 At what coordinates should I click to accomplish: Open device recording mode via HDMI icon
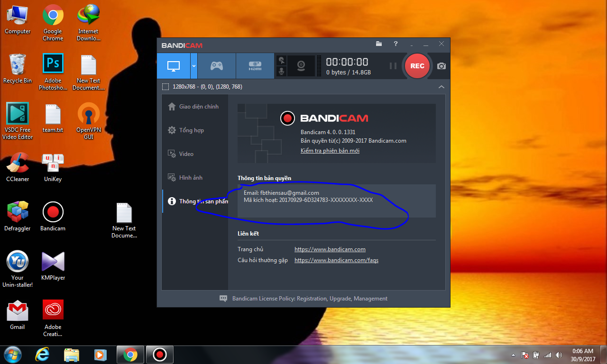point(254,65)
